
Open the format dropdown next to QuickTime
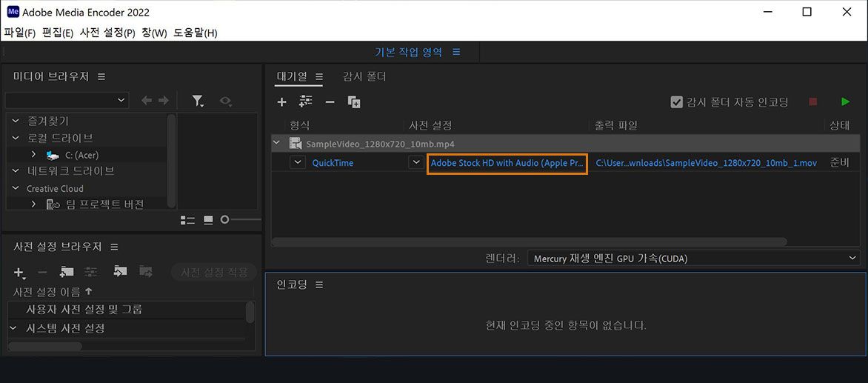point(298,163)
